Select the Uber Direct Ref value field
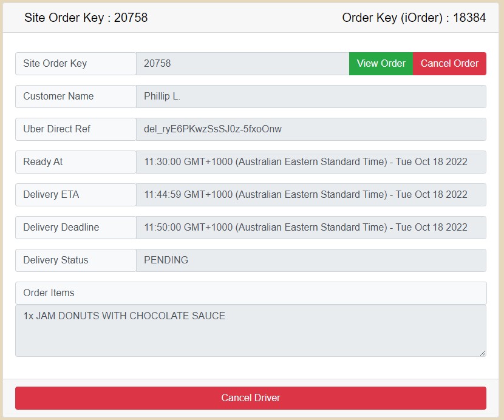Viewport: 504px width, 420px height. point(311,129)
